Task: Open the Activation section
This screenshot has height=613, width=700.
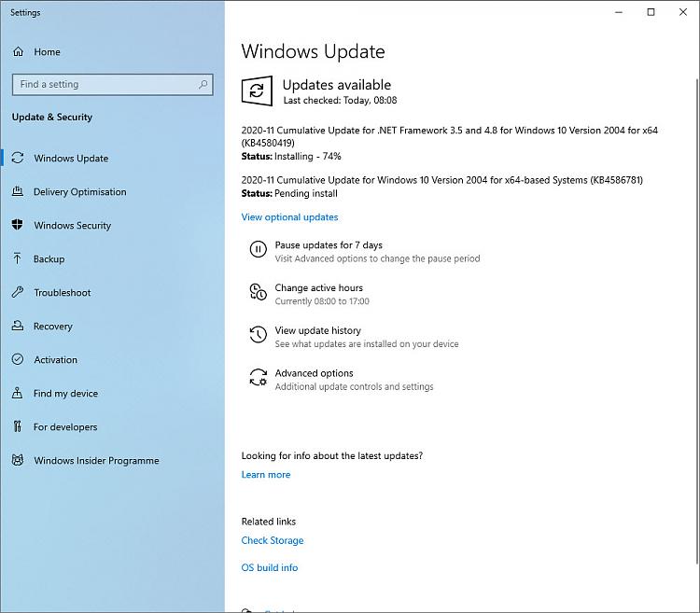Action: [55, 359]
